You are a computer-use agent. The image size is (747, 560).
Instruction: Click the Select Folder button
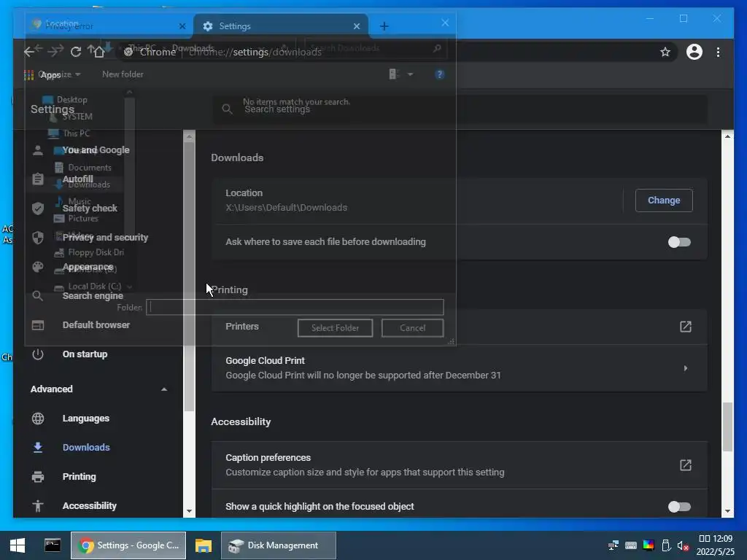tap(335, 328)
